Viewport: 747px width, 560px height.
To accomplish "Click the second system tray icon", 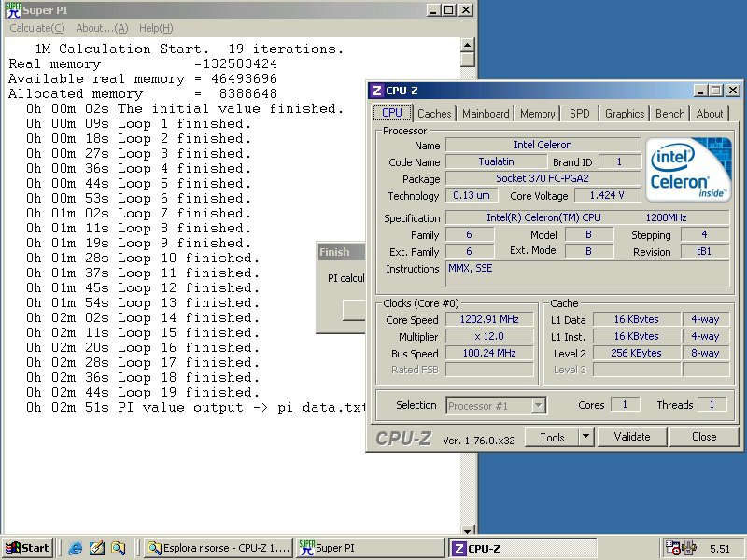I will [689, 548].
